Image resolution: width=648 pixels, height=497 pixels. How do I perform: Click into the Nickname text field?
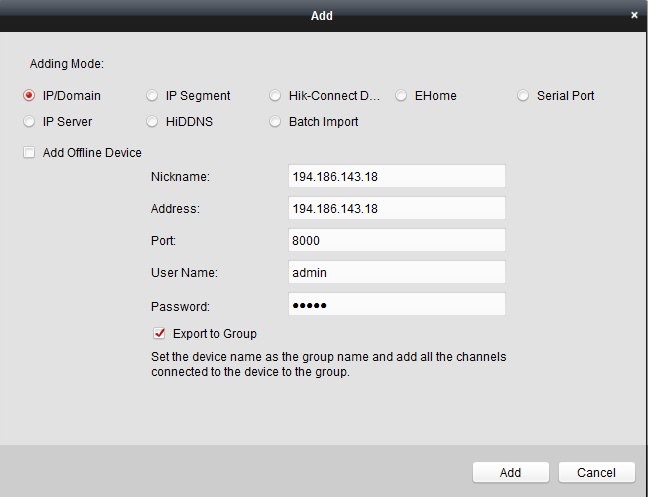coord(396,176)
